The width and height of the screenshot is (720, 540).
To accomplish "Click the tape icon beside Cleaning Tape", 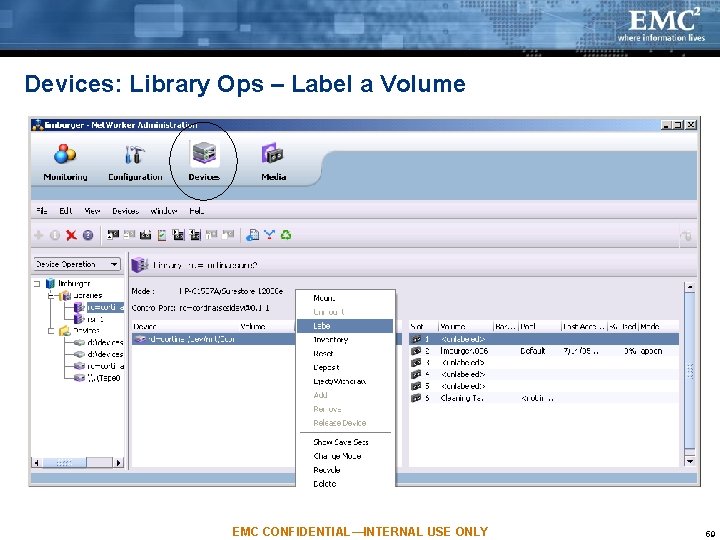I will pos(416,398).
